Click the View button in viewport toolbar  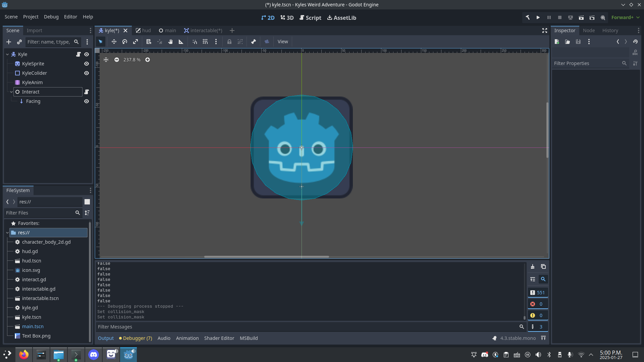point(283,42)
